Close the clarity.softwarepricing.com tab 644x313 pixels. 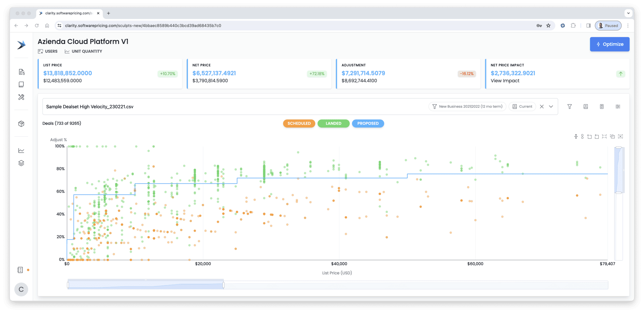pyautogui.click(x=98, y=13)
